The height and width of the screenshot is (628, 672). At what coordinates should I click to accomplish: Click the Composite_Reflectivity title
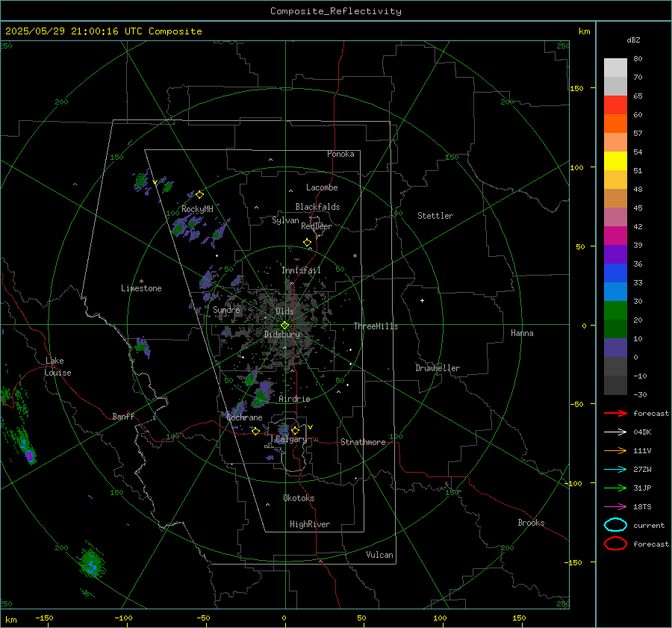click(335, 11)
